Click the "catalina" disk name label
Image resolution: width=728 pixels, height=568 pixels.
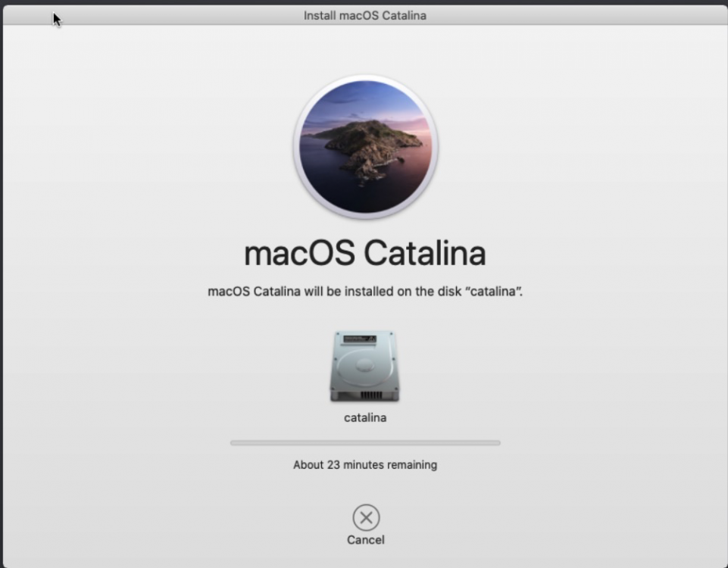click(365, 417)
